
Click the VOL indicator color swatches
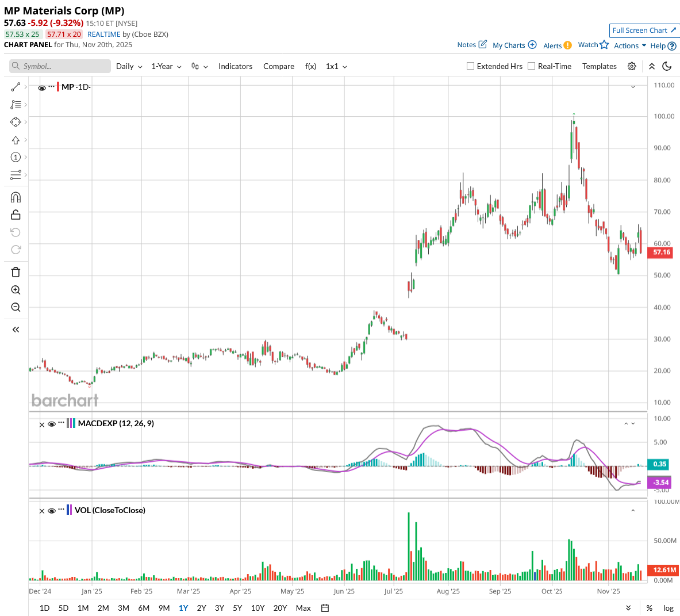click(70, 510)
